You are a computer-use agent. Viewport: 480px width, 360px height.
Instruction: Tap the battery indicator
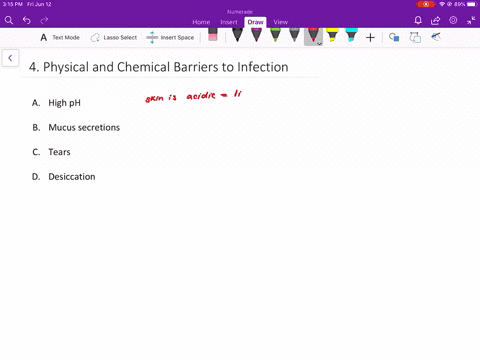coord(472,4)
